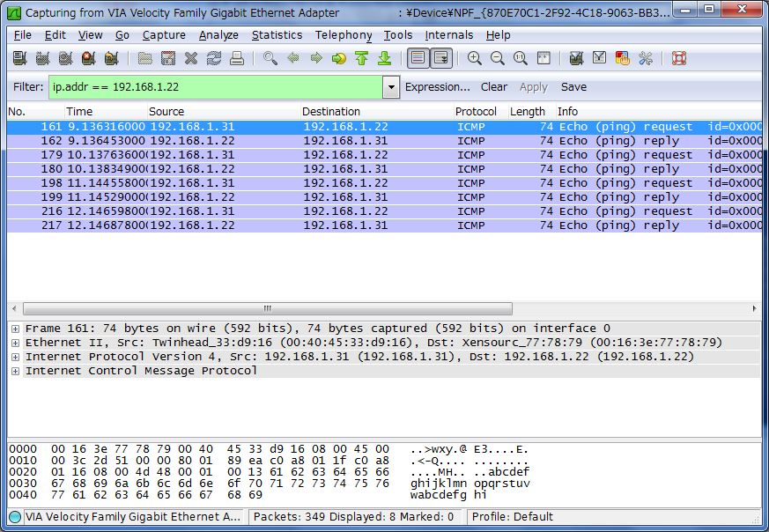Viewport: 769px width, 532px height.
Task: Open the Statistics menu
Action: tap(277, 35)
